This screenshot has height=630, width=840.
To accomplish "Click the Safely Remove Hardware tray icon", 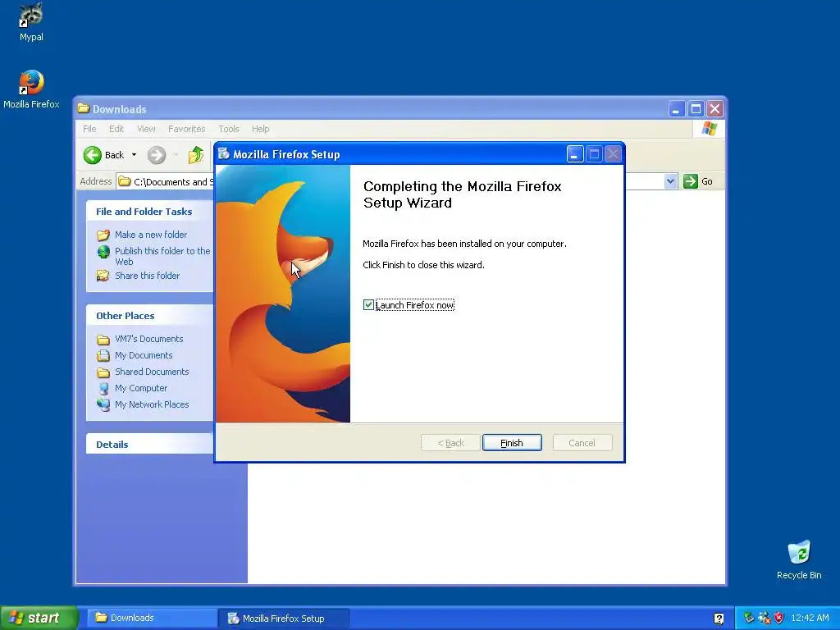I will tap(749, 618).
